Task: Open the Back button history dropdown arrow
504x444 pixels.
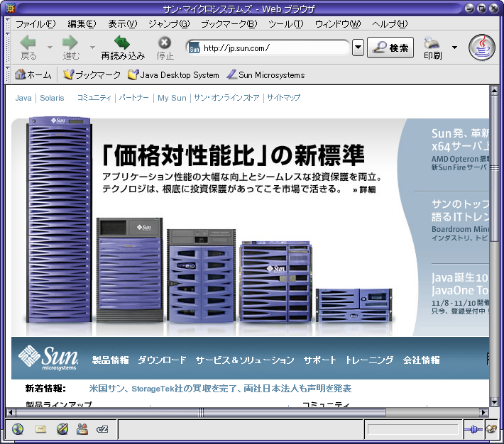Action: [x=50, y=48]
